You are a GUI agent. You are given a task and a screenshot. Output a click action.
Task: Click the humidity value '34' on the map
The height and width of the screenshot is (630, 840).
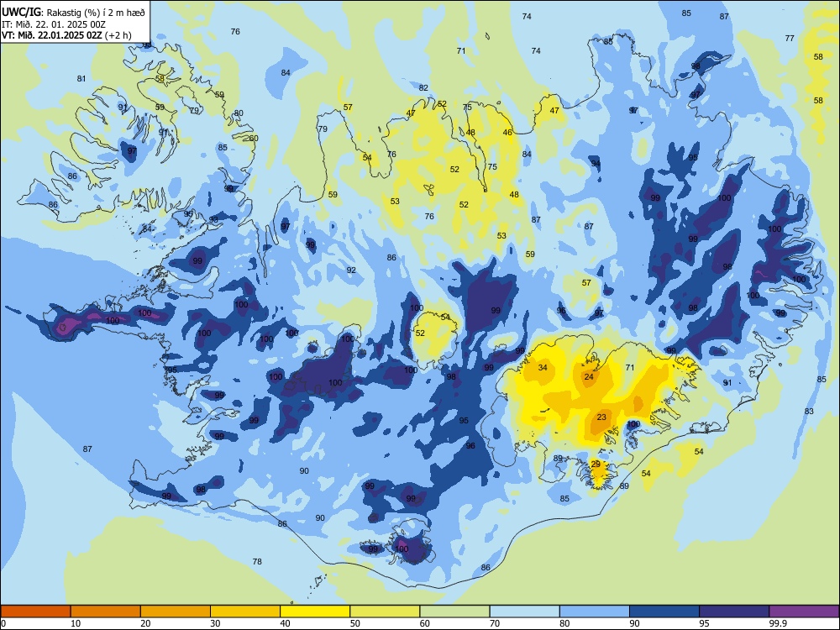click(x=543, y=368)
